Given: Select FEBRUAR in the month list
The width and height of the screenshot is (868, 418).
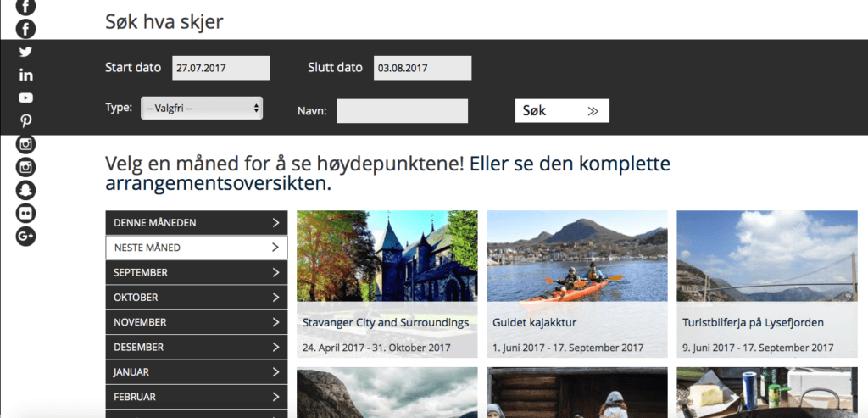Looking at the screenshot, I should pos(197,397).
